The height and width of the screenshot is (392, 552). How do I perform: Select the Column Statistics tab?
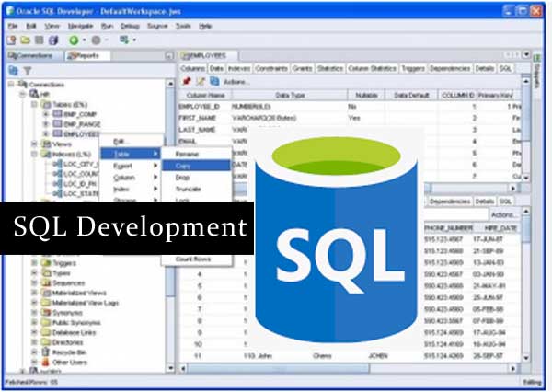pos(372,69)
